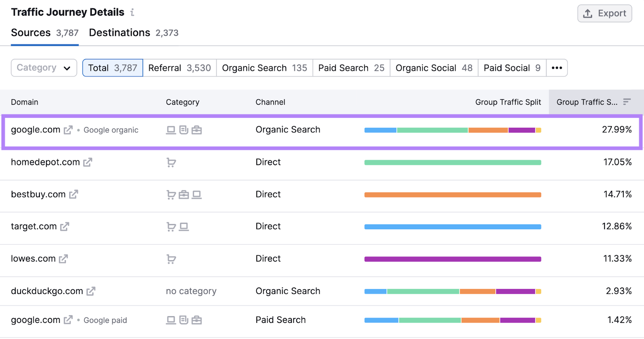Click the sort icon in Group Traffic column
Screen dimensions: 644x339
(x=627, y=102)
